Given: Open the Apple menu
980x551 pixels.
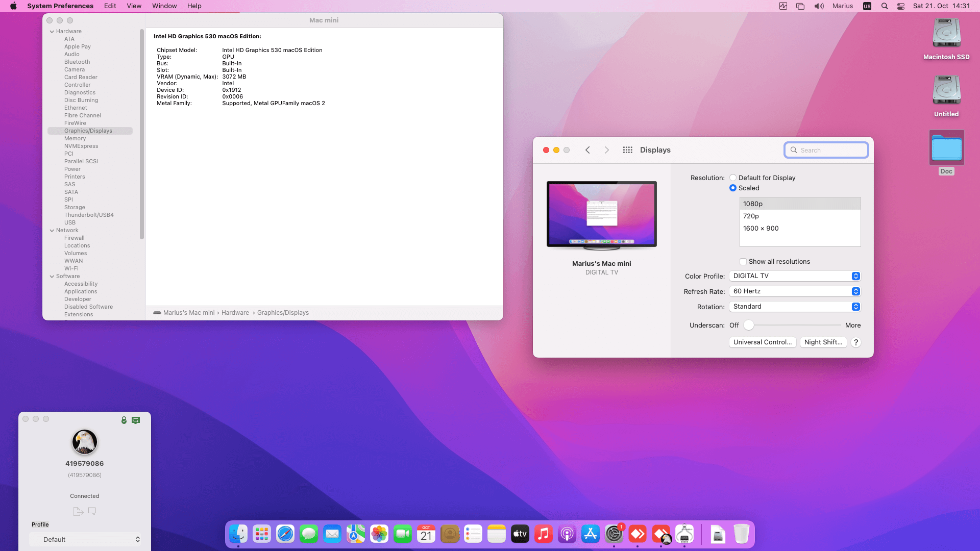Looking at the screenshot, I should pyautogui.click(x=13, y=6).
